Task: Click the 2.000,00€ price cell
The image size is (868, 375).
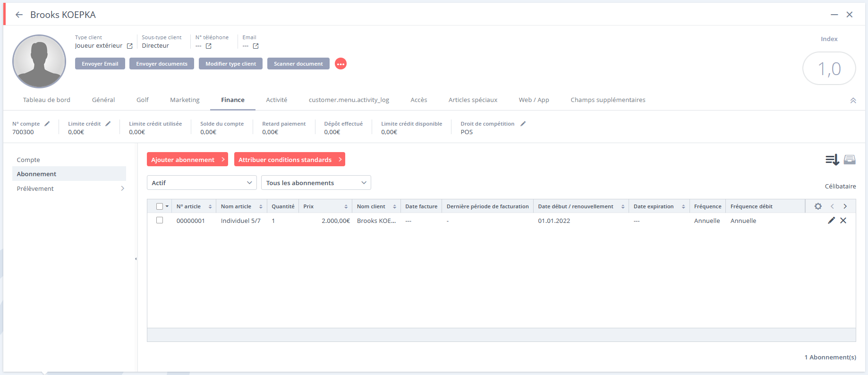Action: click(x=336, y=221)
